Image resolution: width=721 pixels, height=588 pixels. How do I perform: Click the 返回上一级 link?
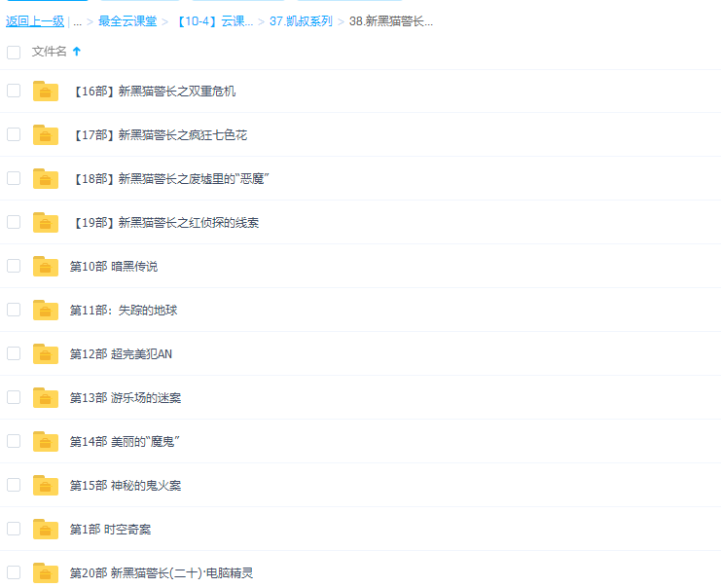coord(35,21)
